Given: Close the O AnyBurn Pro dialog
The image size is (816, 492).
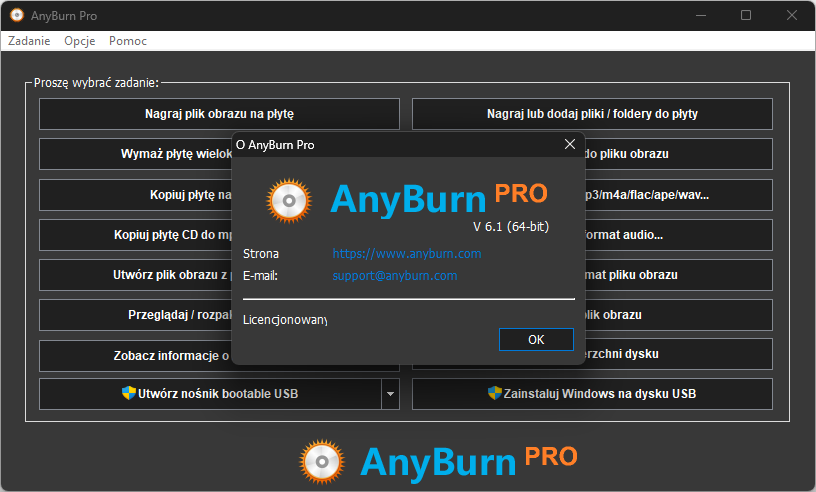Looking at the screenshot, I should [570, 144].
